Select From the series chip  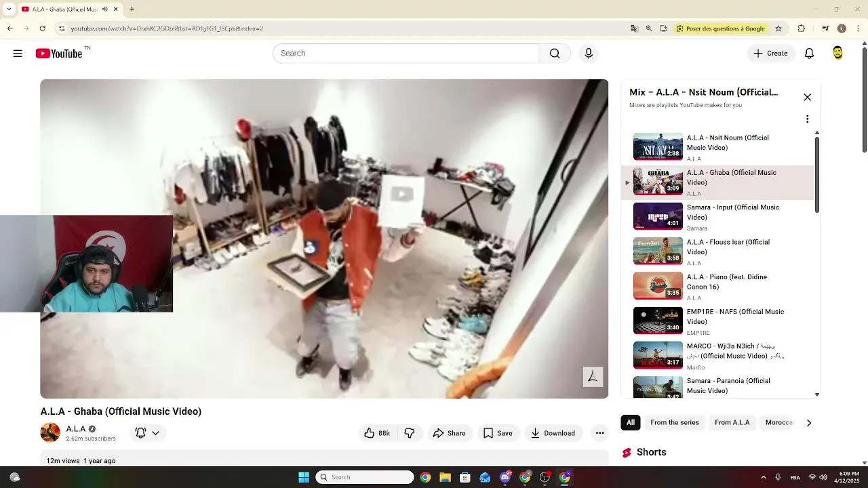(675, 422)
